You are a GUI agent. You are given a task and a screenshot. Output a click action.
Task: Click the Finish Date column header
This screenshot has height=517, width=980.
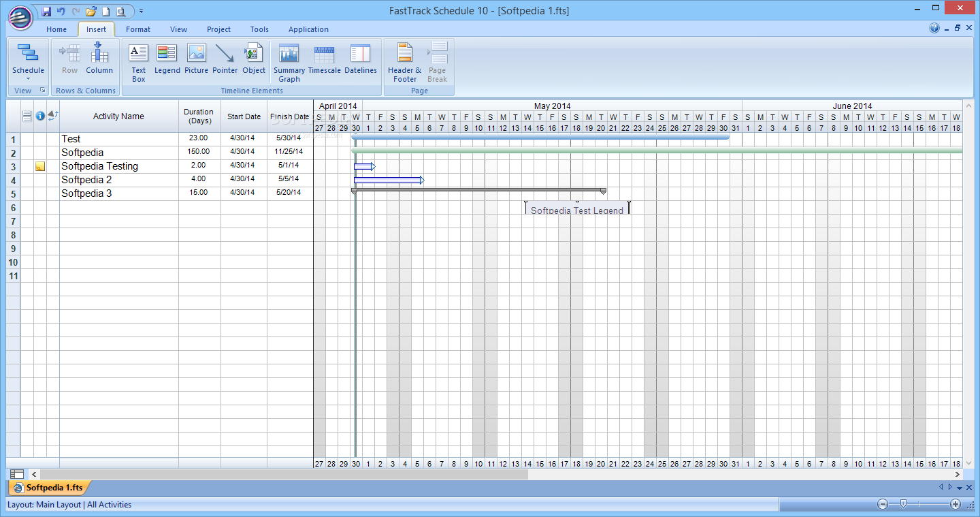[x=290, y=116]
